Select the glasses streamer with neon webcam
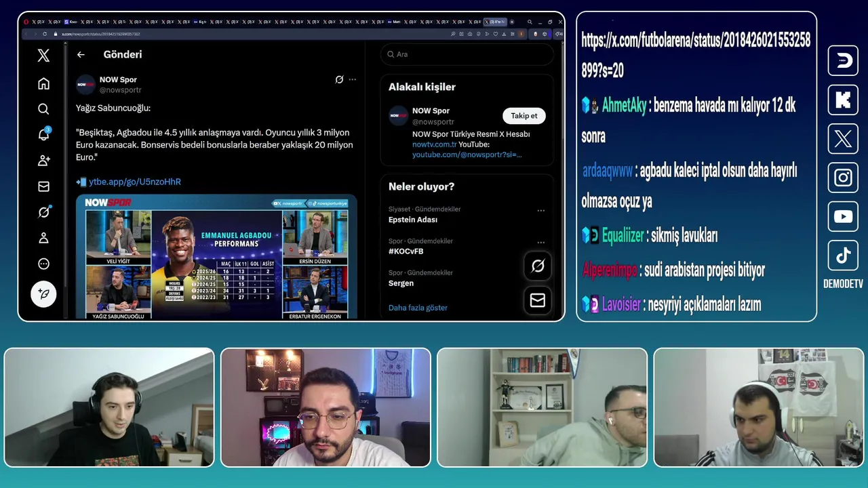This screenshot has height=488, width=868. click(325, 407)
